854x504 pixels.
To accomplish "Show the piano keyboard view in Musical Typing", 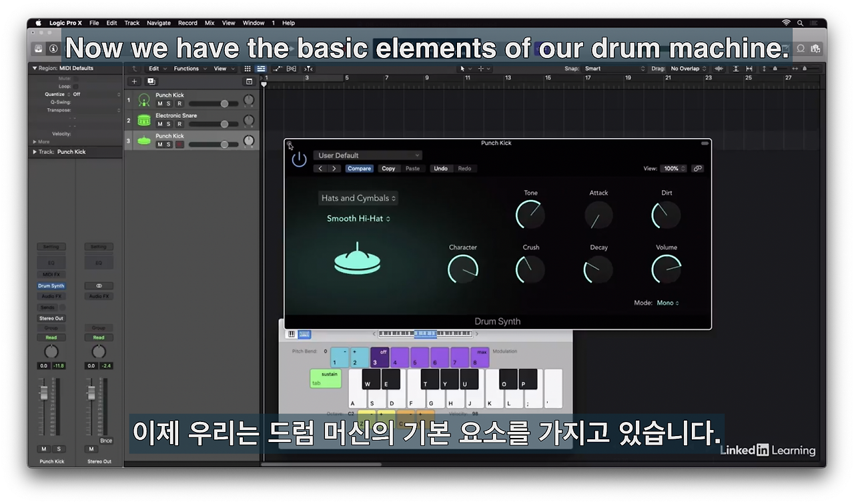I will [292, 334].
